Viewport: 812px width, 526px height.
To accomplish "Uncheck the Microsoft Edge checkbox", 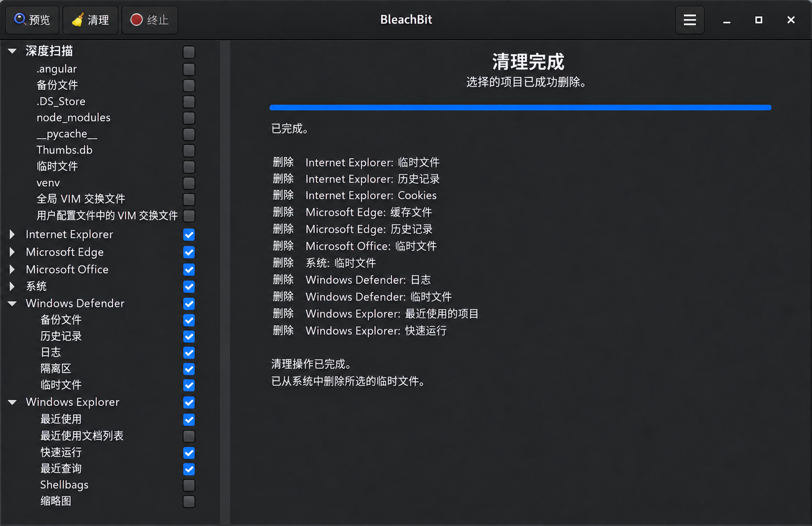I will click(x=189, y=253).
